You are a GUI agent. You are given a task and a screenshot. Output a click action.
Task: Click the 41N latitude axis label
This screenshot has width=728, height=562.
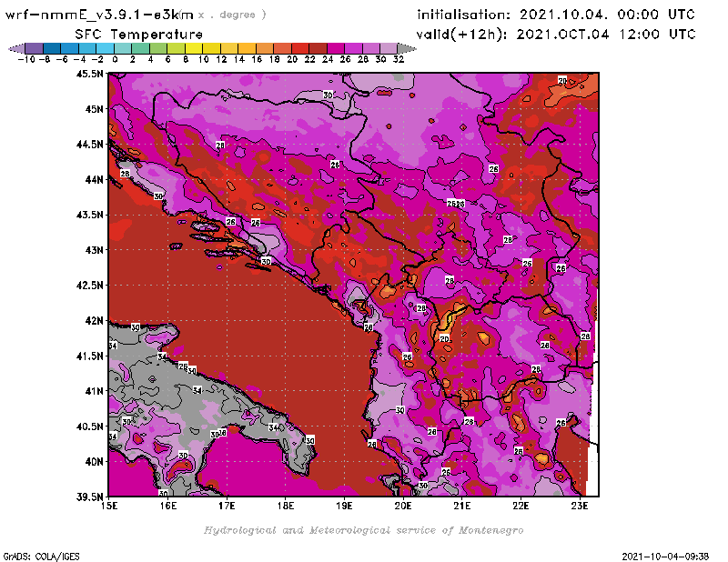click(x=94, y=391)
